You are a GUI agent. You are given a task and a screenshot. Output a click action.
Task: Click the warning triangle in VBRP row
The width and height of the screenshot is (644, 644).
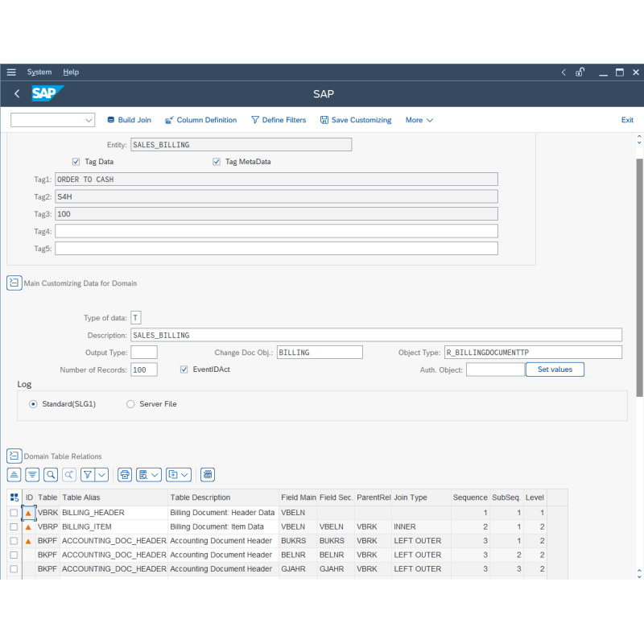click(28, 527)
